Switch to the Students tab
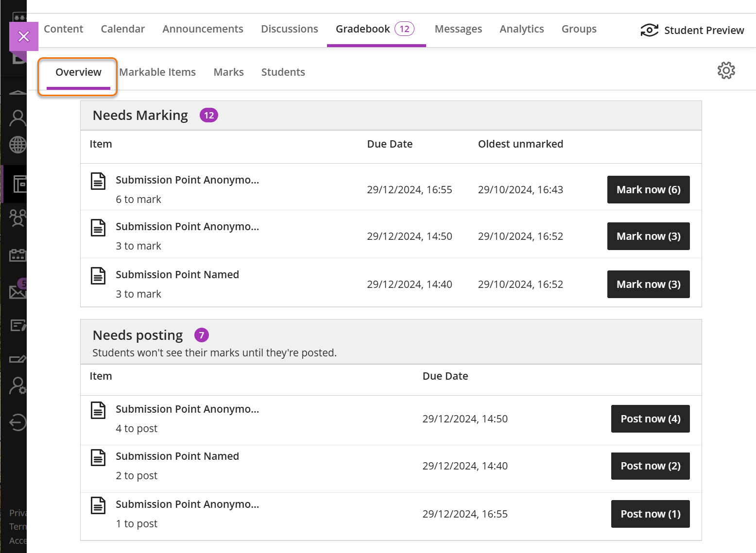Image resolution: width=756 pixels, height=553 pixels. click(x=283, y=72)
